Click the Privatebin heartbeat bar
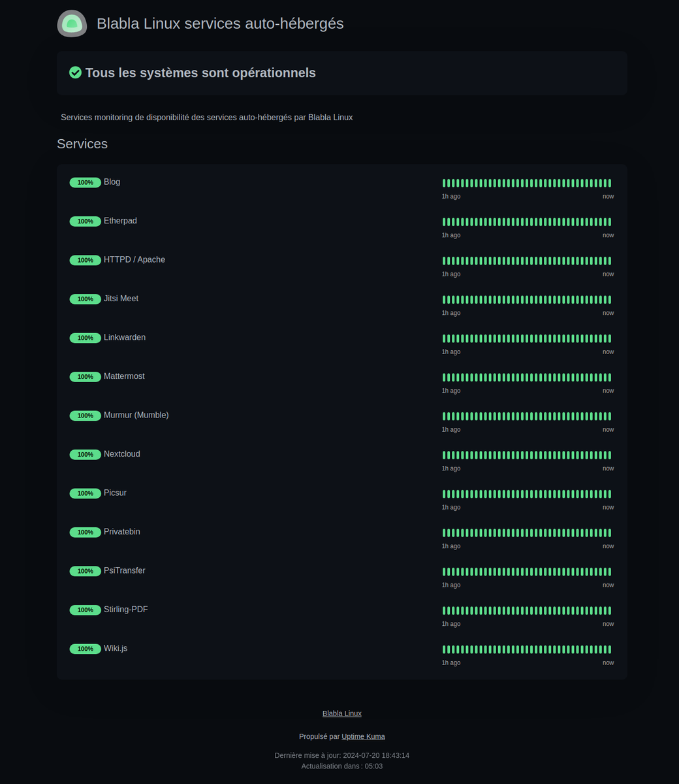Viewport: 679px width, 784px height. pyautogui.click(x=527, y=533)
